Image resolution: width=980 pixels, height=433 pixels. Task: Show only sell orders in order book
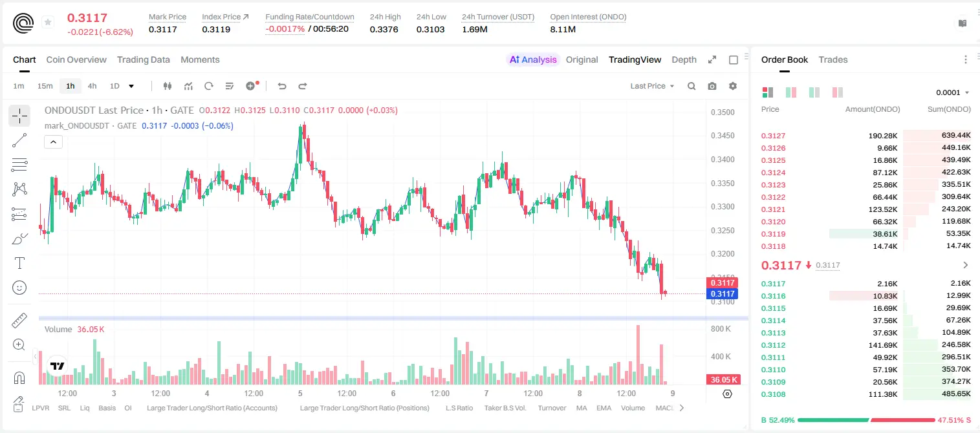pos(838,92)
